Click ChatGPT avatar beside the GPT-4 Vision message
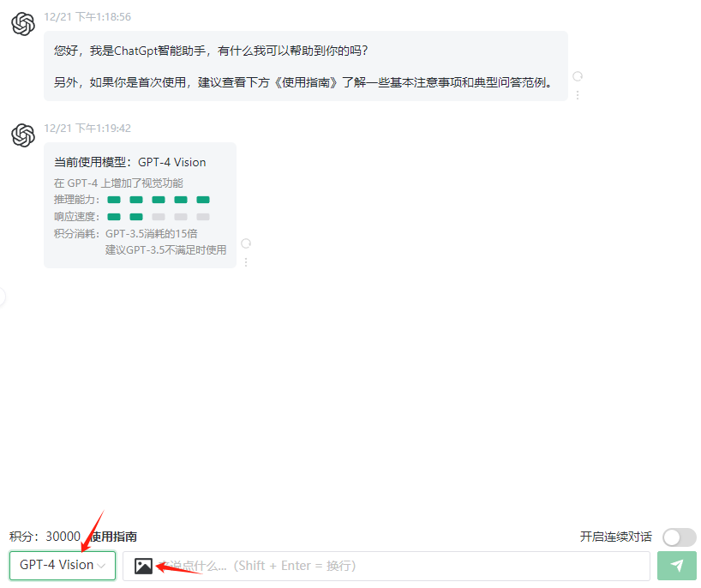 [x=23, y=135]
